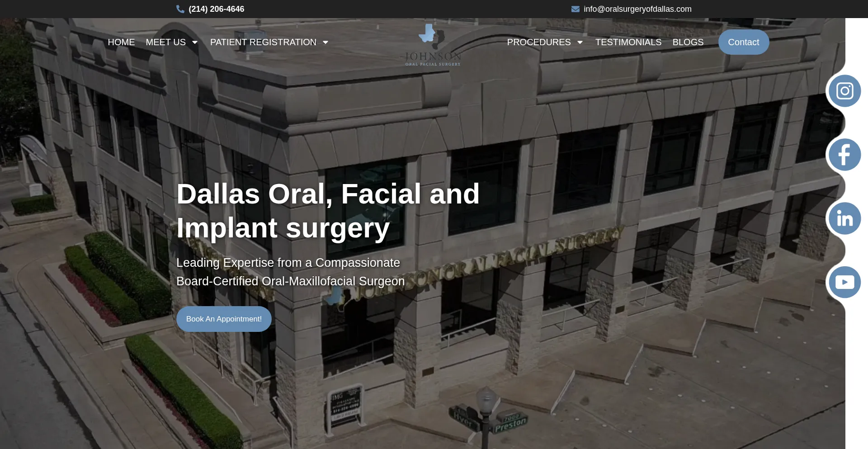Viewport: 868px width, 449px height.
Task: Open the Facebook social icon
Action: 844,155
